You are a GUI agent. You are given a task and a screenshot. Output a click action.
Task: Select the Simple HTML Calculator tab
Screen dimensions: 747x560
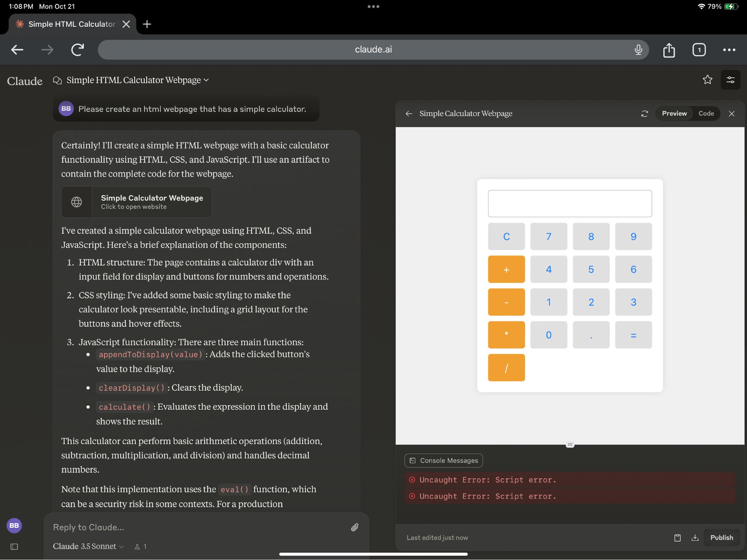pyautogui.click(x=71, y=24)
